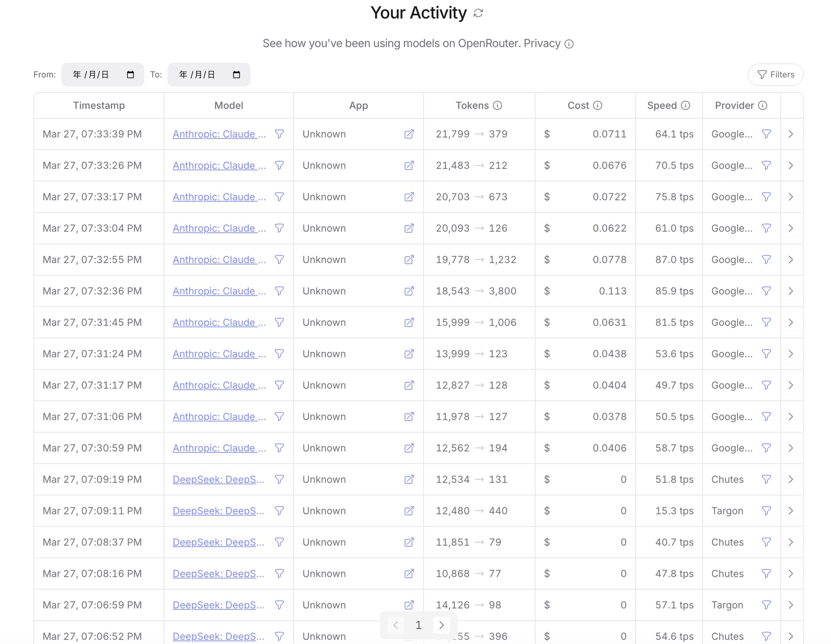
Task: Expand details chevron for the 07:09:11 PM row
Action: (x=791, y=511)
